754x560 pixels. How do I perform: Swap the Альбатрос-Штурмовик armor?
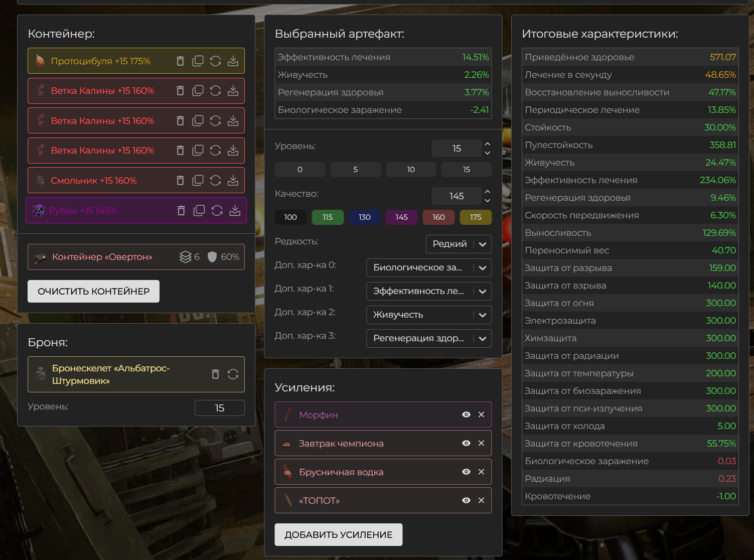pos(233,374)
